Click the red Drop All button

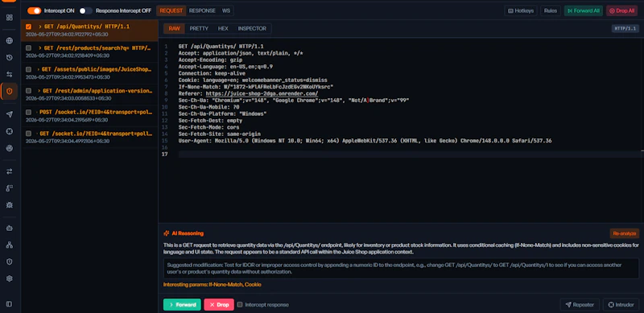point(621,10)
